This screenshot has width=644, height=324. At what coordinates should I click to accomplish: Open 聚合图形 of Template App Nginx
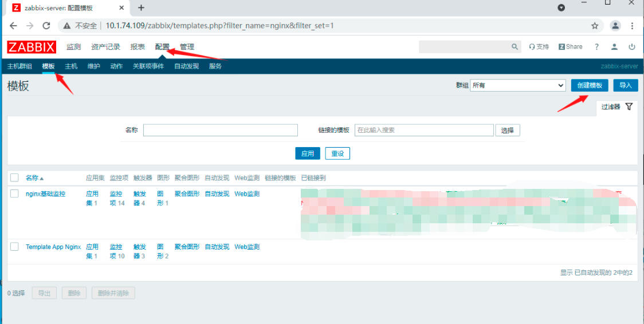click(x=187, y=247)
